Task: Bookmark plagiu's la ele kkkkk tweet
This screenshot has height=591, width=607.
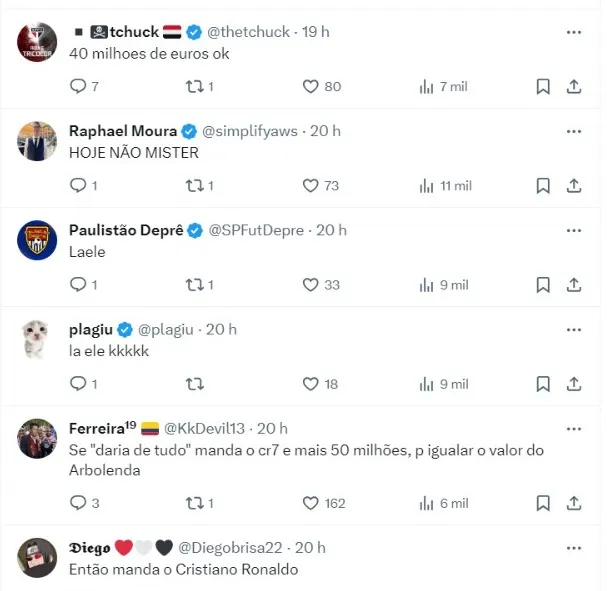Action: (543, 384)
